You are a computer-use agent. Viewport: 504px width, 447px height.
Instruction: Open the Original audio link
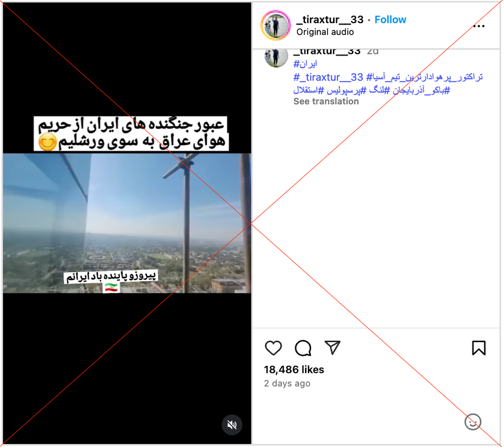tap(325, 32)
